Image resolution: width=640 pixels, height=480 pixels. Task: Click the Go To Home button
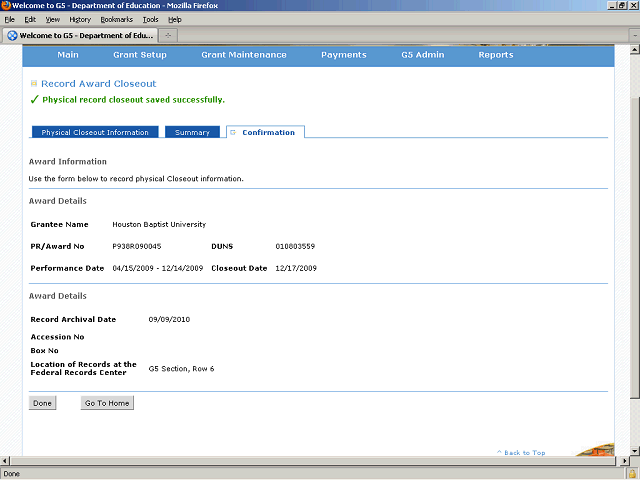pos(107,403)
